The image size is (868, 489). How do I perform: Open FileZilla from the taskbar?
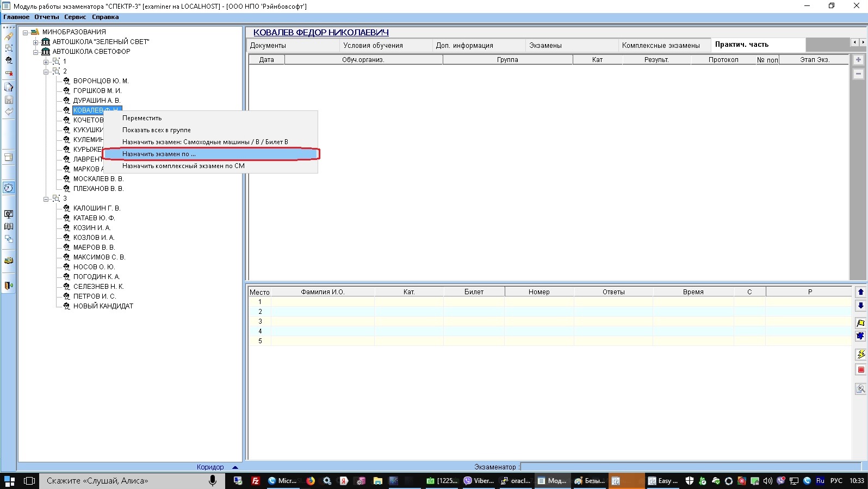[256, 481]
